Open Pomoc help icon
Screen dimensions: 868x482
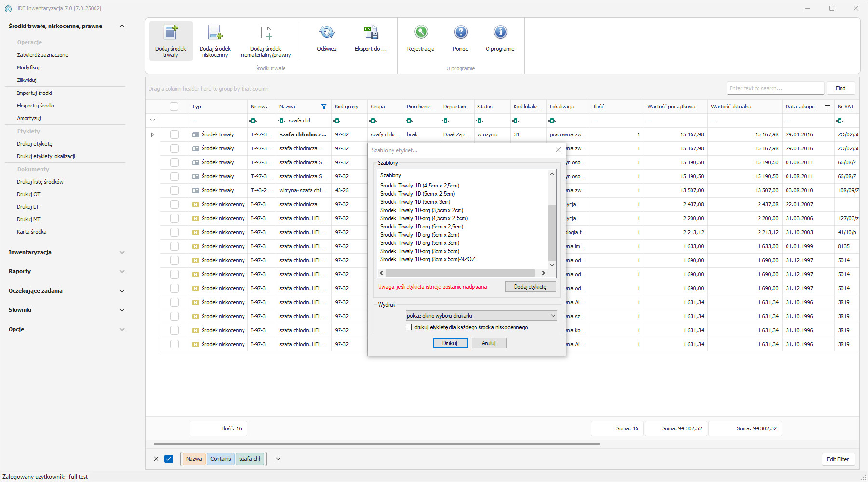(x=461, y=33)
